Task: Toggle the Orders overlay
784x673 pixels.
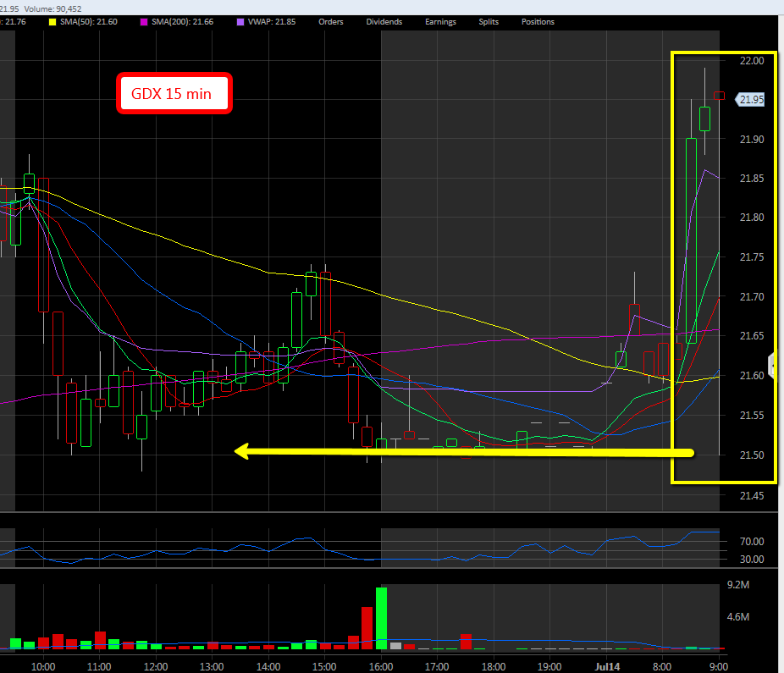Action: tap(330, 22)
